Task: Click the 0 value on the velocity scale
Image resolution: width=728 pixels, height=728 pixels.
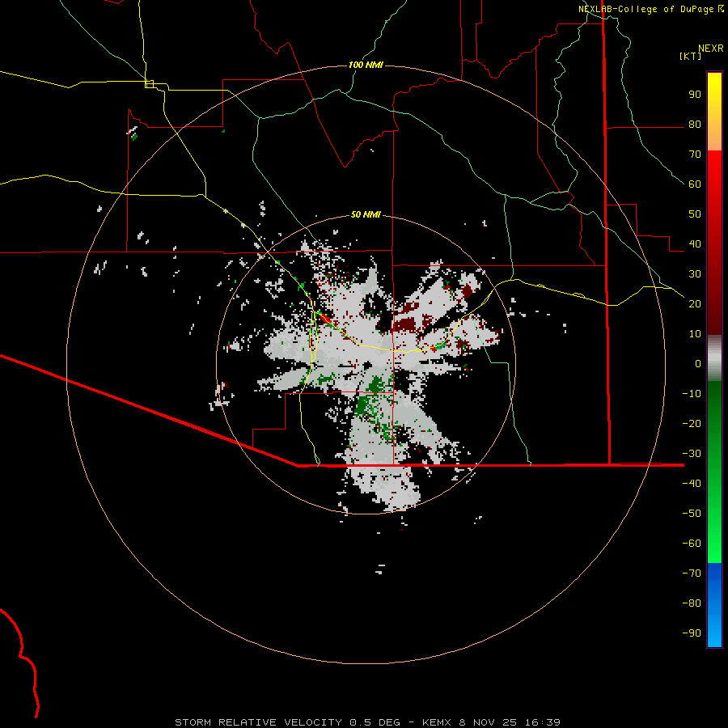Action: point(698,363)
